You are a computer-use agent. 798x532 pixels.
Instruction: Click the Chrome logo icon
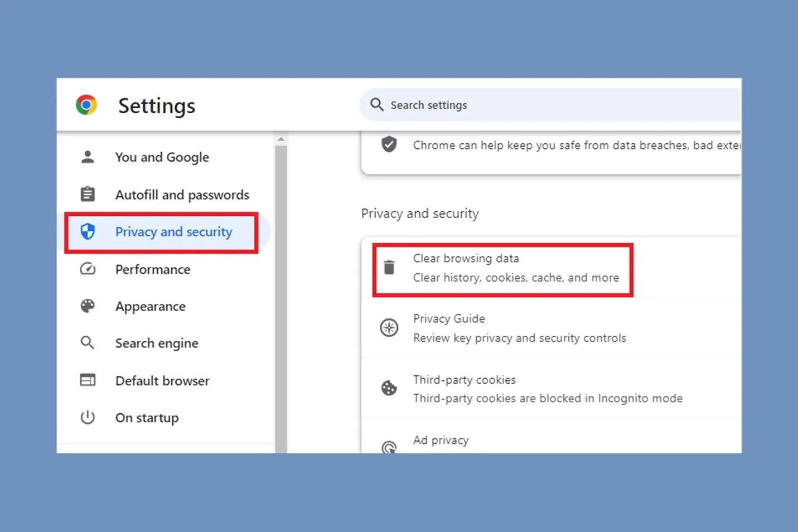point(86,104)
